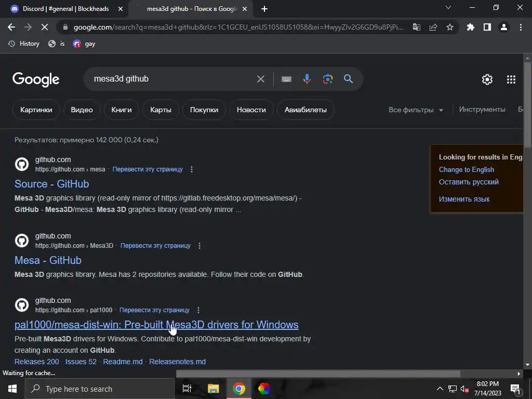Switch to the Discord #general tab
This screenshot has width=532, height=399.
pos(66,9)
